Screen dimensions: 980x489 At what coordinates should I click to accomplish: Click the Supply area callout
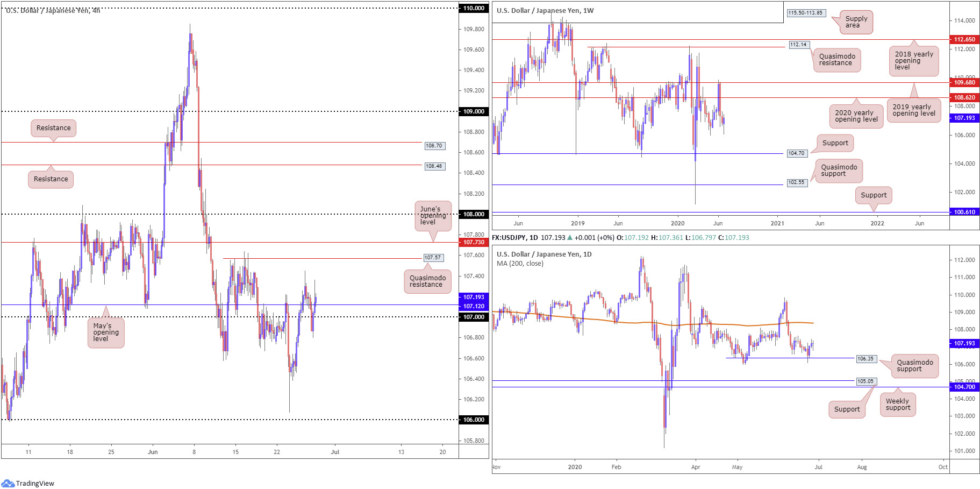pos(856,22)
